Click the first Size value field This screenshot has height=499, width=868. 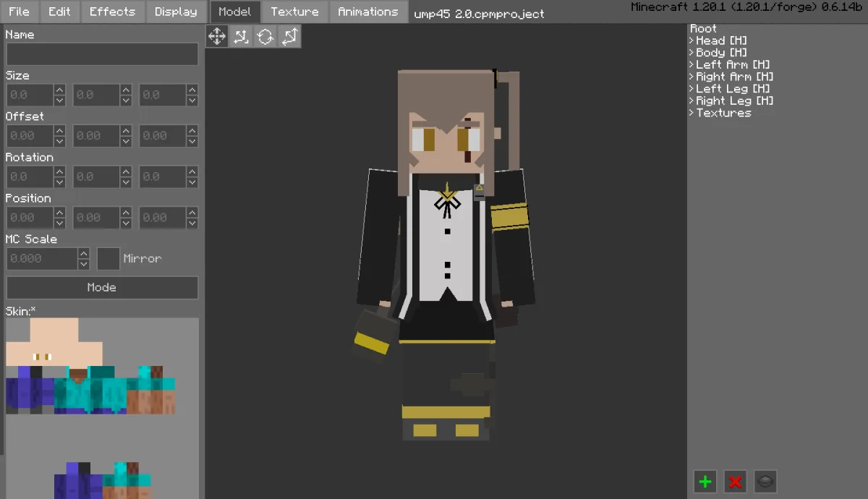point(30,95)
